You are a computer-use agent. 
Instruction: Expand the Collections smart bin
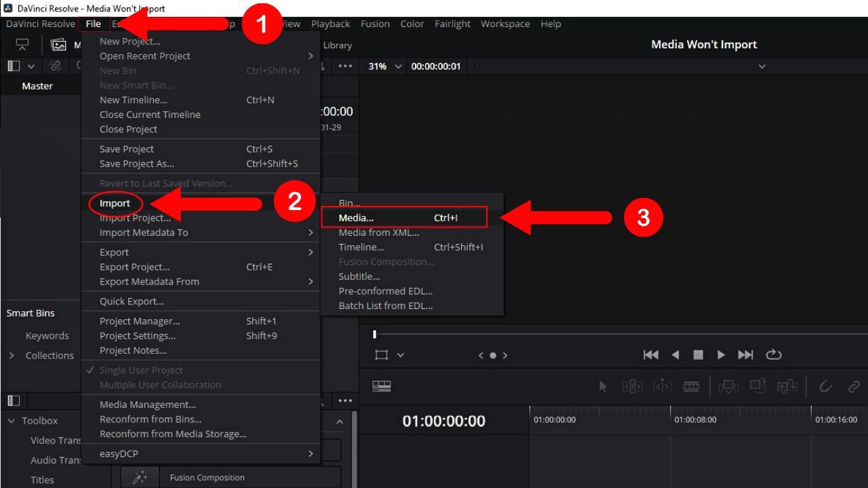click(12, 355)
